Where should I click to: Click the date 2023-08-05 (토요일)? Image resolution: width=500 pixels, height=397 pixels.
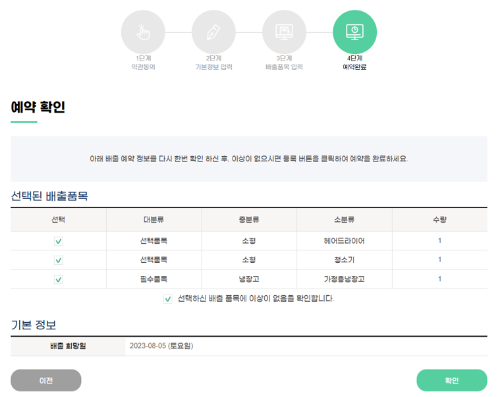(x=161, y=346)
